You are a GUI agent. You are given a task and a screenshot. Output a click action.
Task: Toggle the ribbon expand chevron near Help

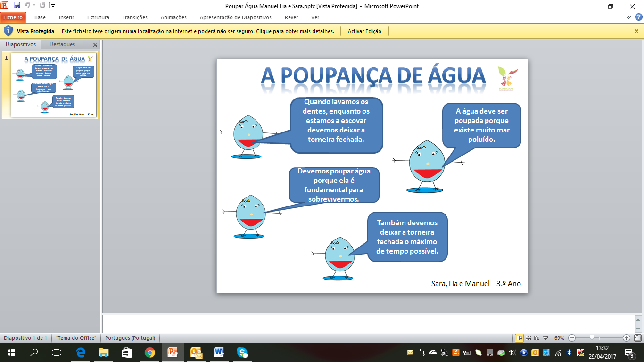628,17
